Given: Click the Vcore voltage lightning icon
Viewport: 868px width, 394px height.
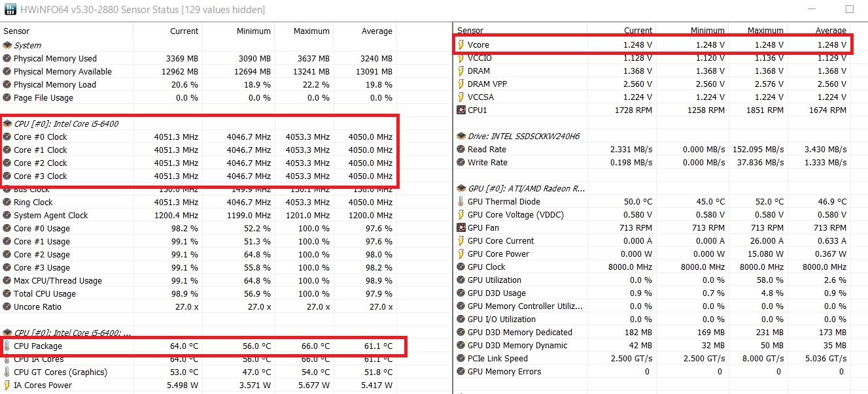Looking at the screenshot, I should point(461,44).
